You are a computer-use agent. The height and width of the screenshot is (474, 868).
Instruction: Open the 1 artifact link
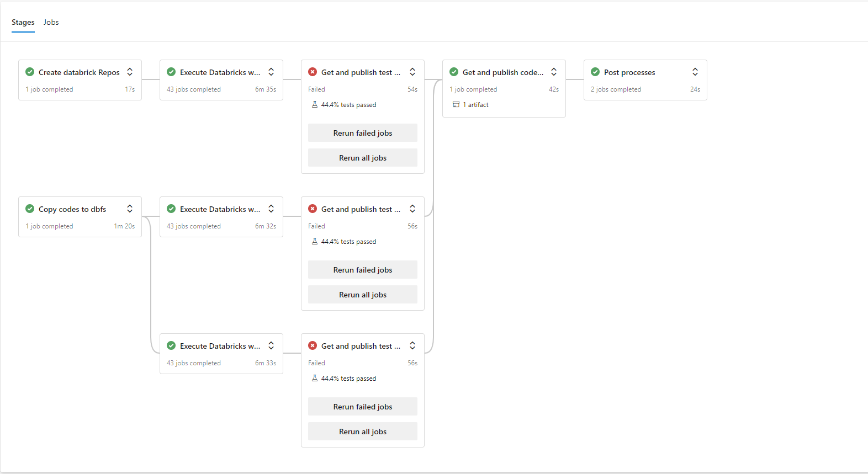pyautogui.click(x=475, y=105)
